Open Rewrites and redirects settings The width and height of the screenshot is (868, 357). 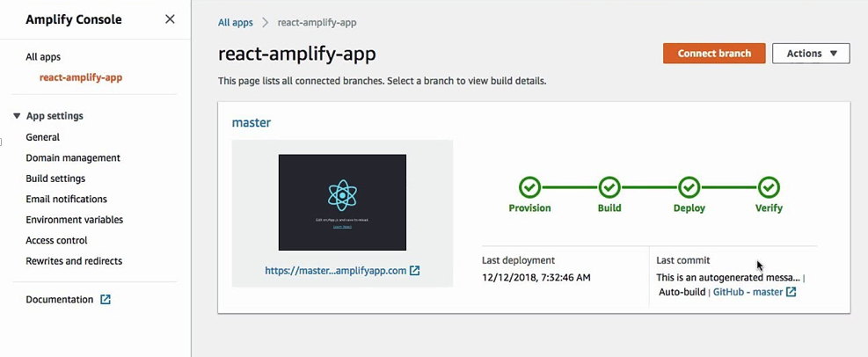coord(74,260)
